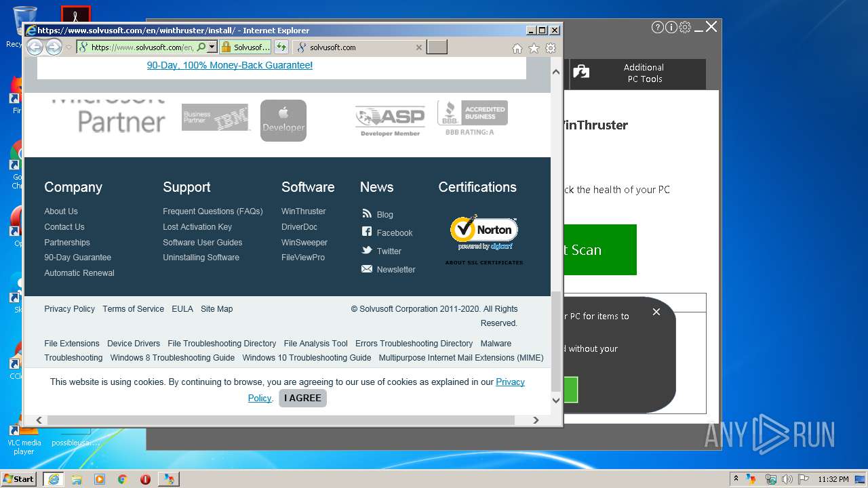Show hidden tray icons arrow
This screenshot has height=488, width=868.
tap(736, 479)
